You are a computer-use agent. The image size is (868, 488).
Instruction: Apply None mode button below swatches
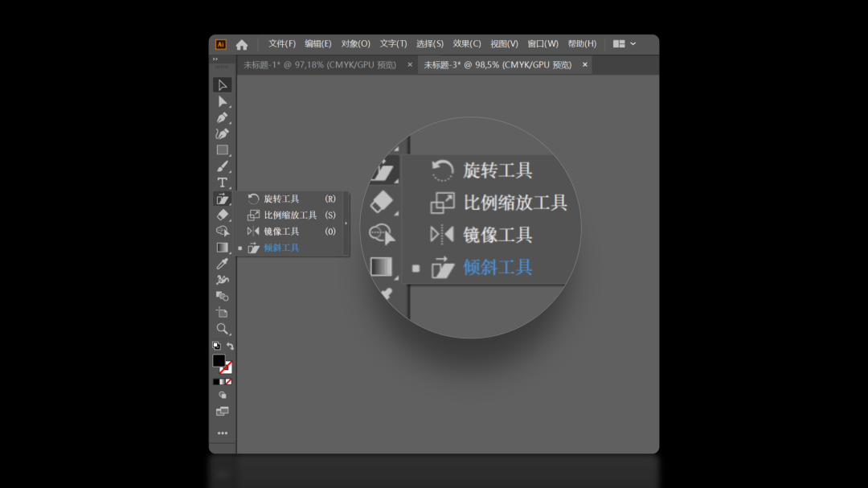coord(228,382)
